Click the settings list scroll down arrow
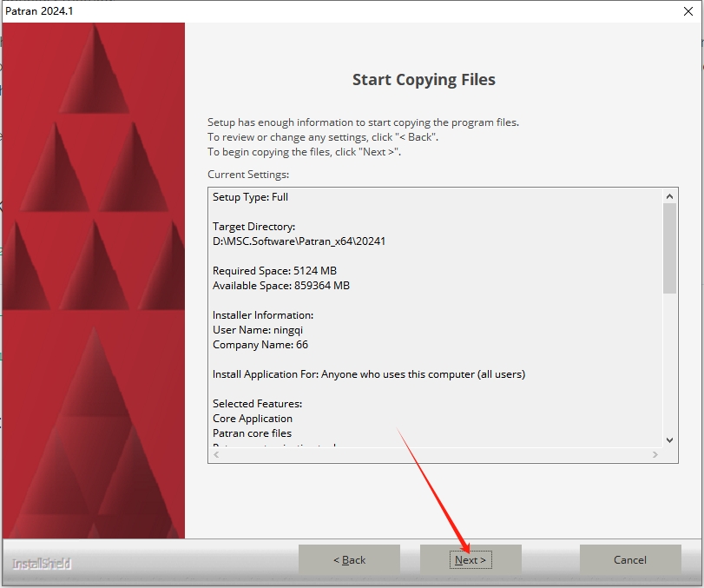This screenshot has height=588, width=704. click(669, 439)
